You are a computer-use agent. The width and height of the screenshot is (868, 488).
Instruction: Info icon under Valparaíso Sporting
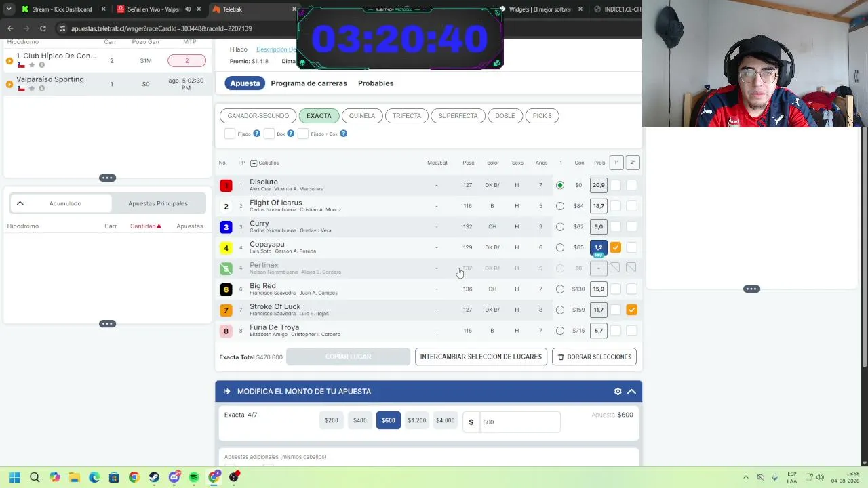tap(41, 88)
